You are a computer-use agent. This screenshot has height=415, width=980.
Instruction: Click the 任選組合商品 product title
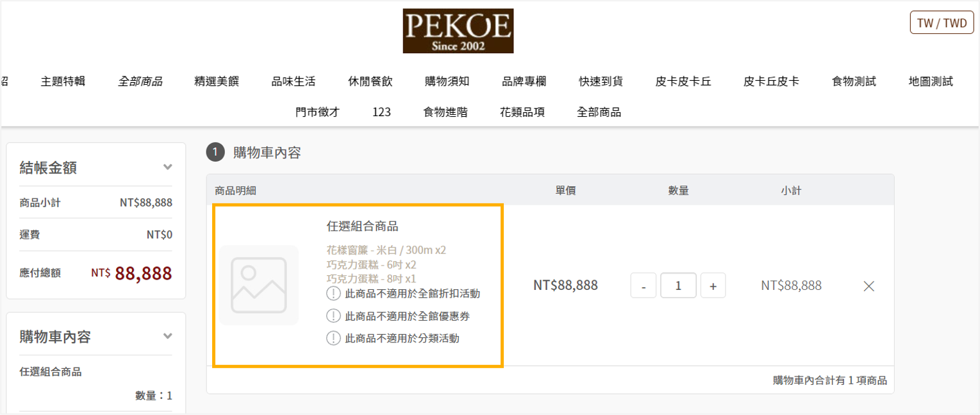point(362,226)
